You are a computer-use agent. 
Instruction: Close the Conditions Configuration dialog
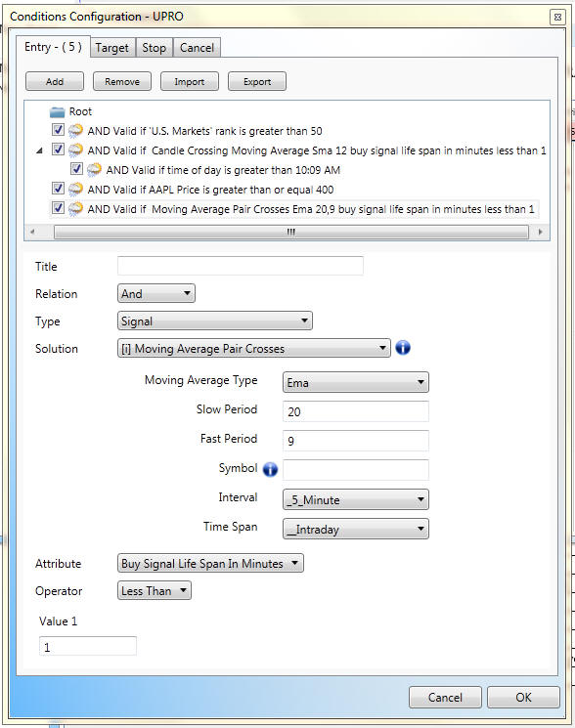557,18
